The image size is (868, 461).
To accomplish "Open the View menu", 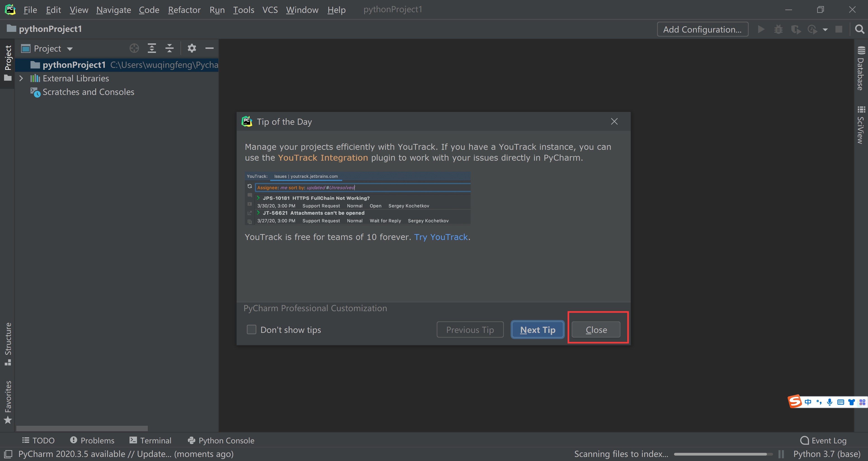I will 79,10.
